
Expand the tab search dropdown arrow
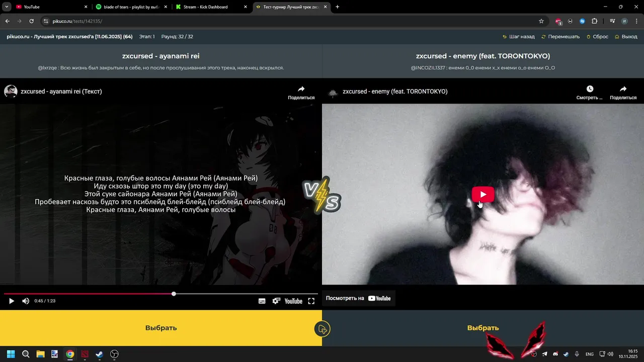(7, 7)
